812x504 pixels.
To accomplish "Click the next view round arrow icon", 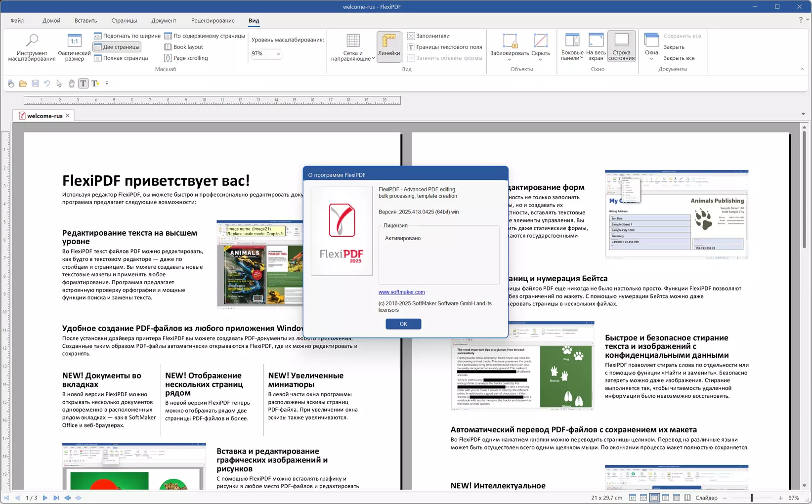I will coord(78,498).
